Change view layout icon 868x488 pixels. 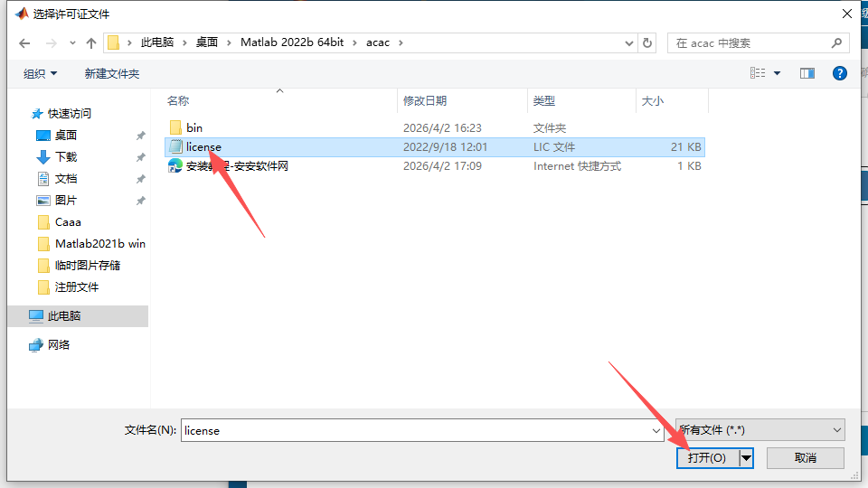click(758, 73)
